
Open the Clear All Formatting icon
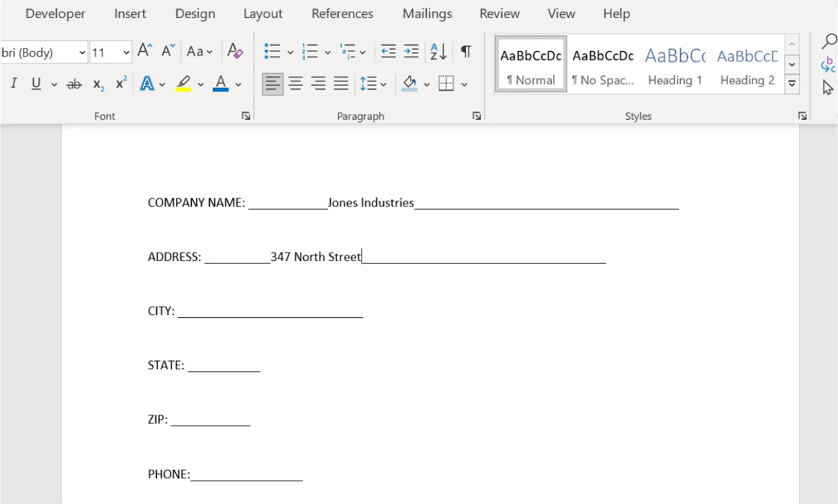pyautogui.click(x=235, y=51)
